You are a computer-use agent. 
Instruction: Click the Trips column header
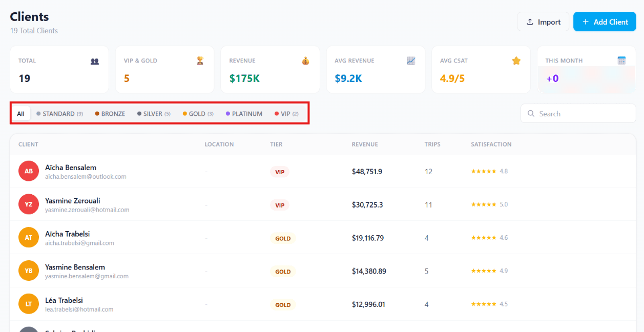[432, 144]
